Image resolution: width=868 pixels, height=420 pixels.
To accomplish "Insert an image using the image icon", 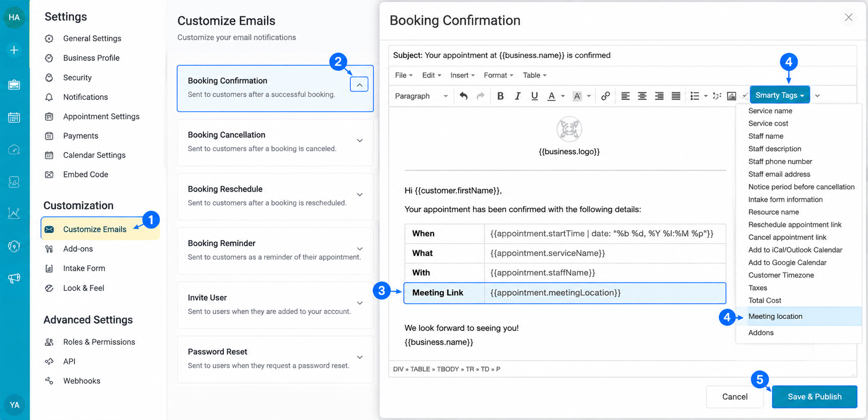I will click(x=731, y=96).
